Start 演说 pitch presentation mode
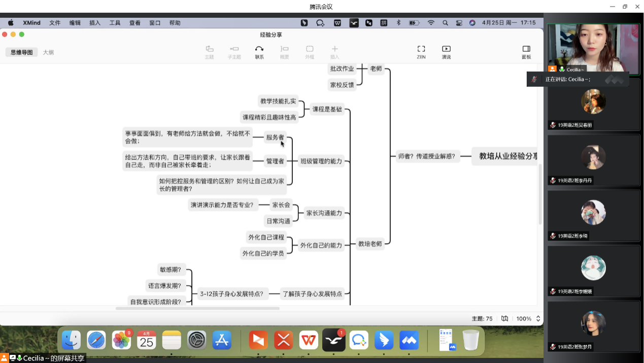 coord(446,49)
